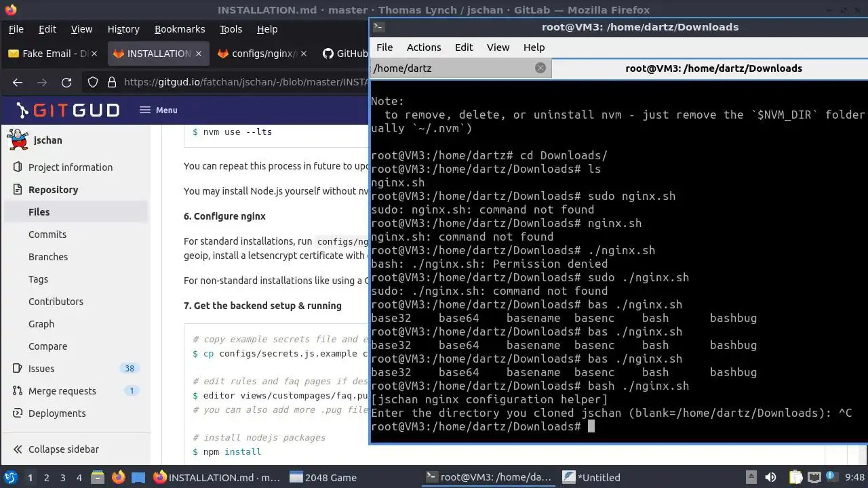The width and height of the screenshot is (868, 488).
Task: Open Firefox Bookmarks menu
Action: (180, 29)
